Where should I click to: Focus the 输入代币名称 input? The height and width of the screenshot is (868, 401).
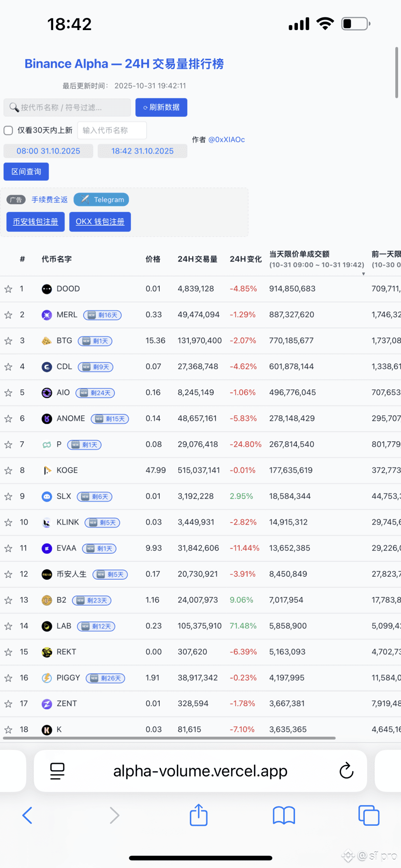tap(112, 130)
